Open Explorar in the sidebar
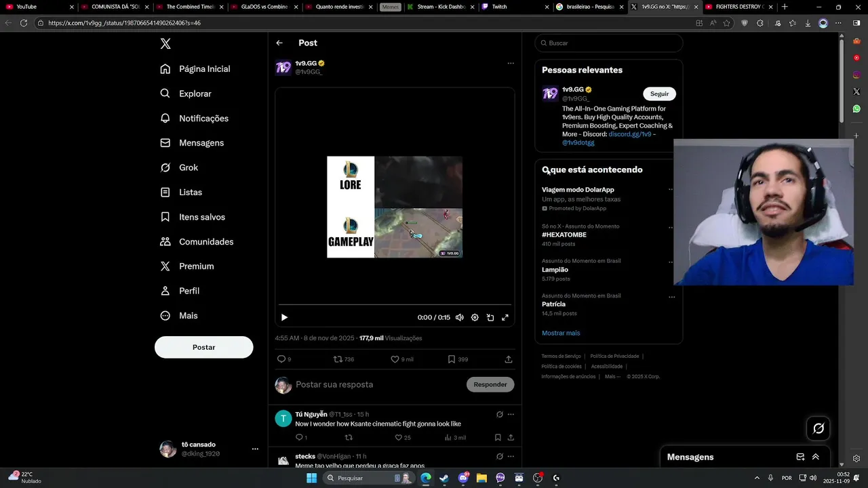 pos(186,94)
